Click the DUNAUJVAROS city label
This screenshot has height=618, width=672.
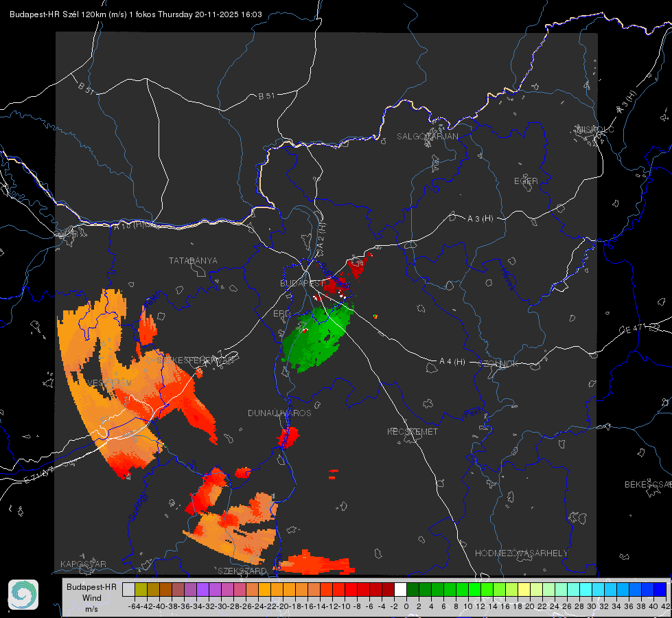(x=279, y=413)
